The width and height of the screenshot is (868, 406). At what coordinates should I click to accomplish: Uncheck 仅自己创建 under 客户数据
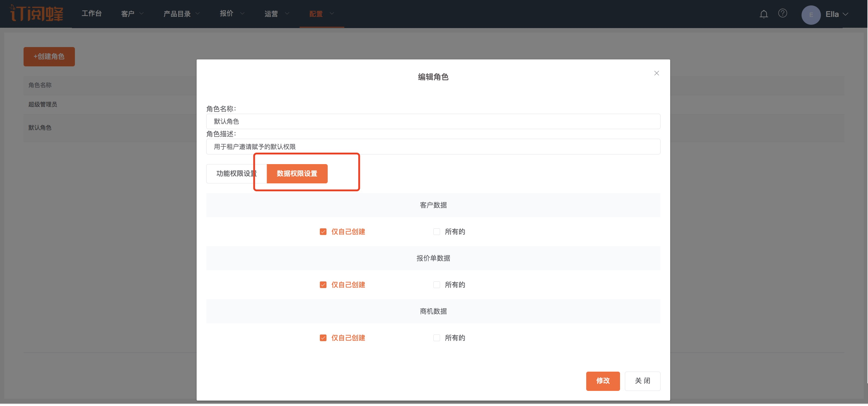(x=323, y=232)
